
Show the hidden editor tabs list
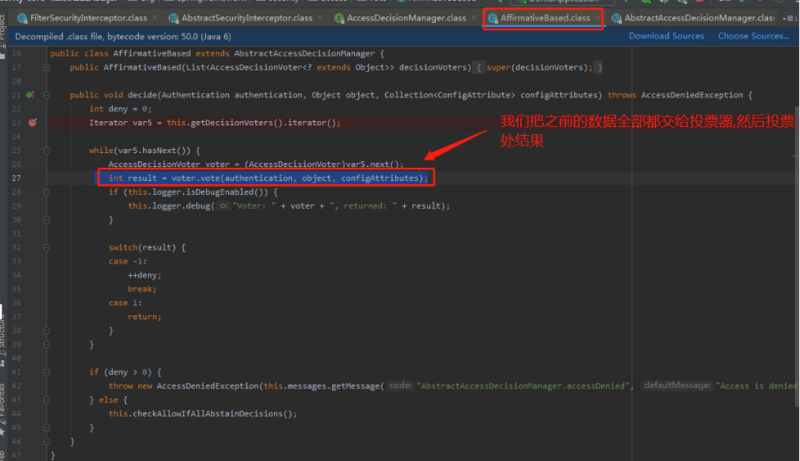click(x=788, y=18)
